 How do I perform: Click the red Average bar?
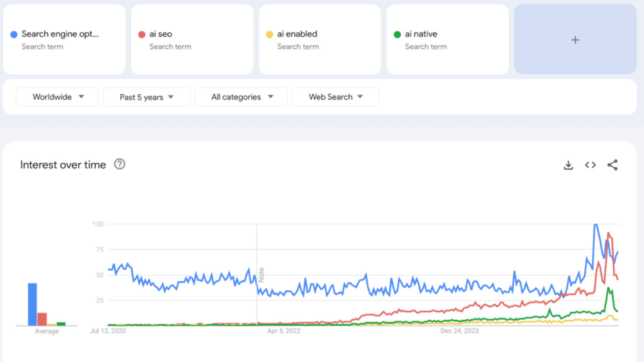coord(42,319)
